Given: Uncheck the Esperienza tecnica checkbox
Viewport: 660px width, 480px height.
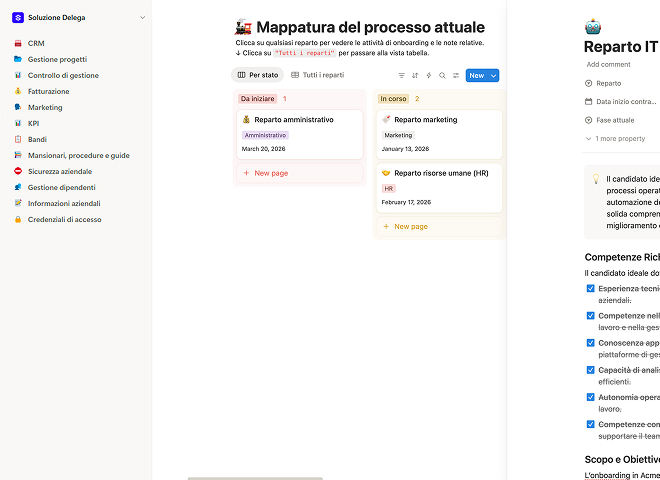Looking at the screenshot, I should click(591, 288).
